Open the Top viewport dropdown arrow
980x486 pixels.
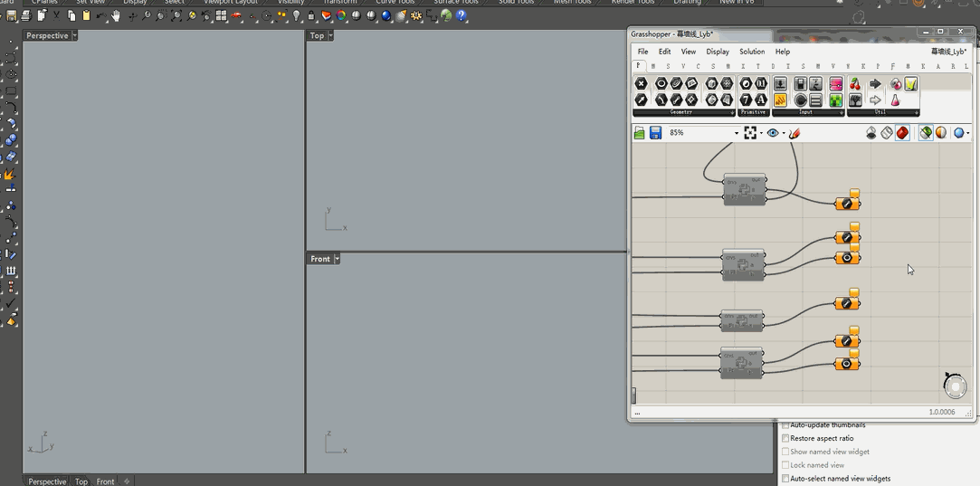coord(330,35)
